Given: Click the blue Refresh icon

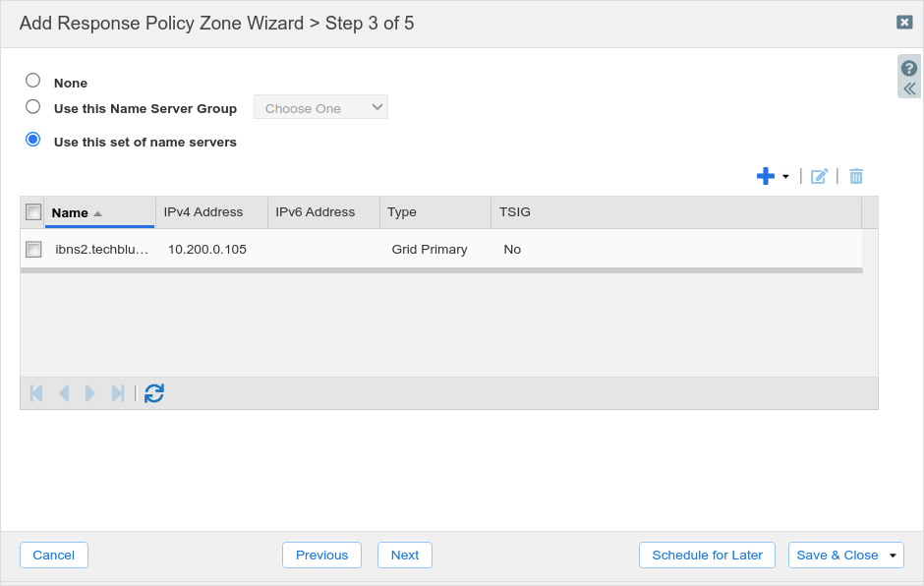Looking at the screenshot, I should [154, 393].
